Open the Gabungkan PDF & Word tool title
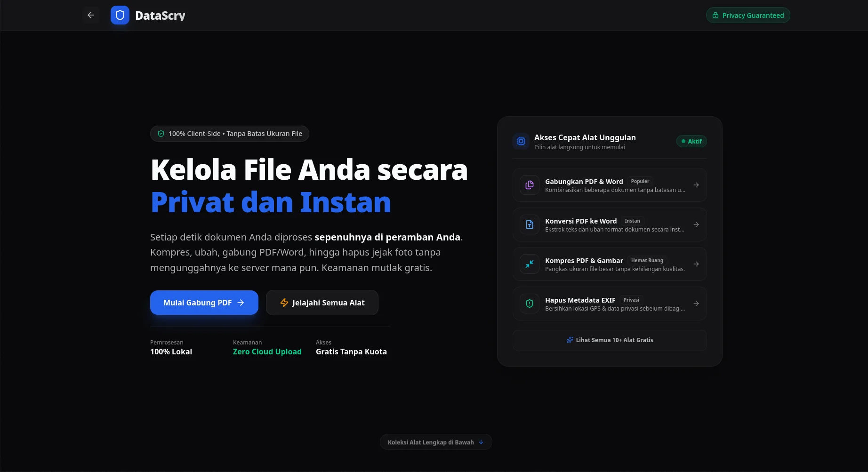The width and height of the screenshot is (868, 472). [x=584, y=181]
